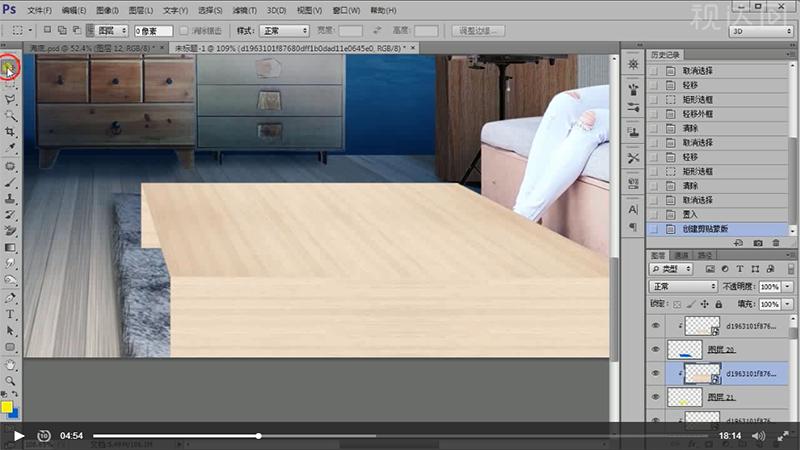Select the Clone Stamp tool

(x=10, y=198)
